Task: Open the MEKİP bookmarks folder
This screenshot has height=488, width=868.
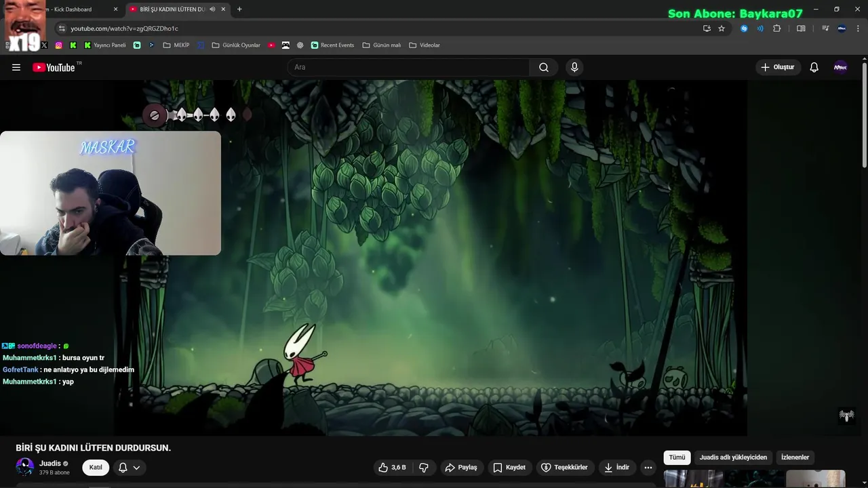Action: (x=176, y=45)
